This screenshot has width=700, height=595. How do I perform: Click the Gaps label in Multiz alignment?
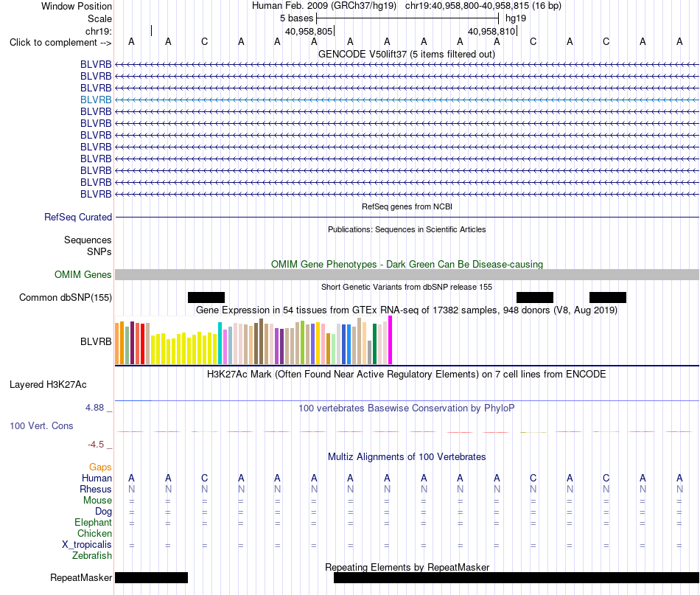(100, 467)
